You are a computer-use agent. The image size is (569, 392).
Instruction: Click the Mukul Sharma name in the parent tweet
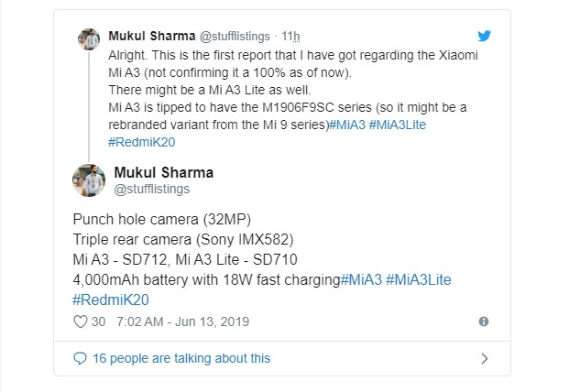click(x=147, y=36)
